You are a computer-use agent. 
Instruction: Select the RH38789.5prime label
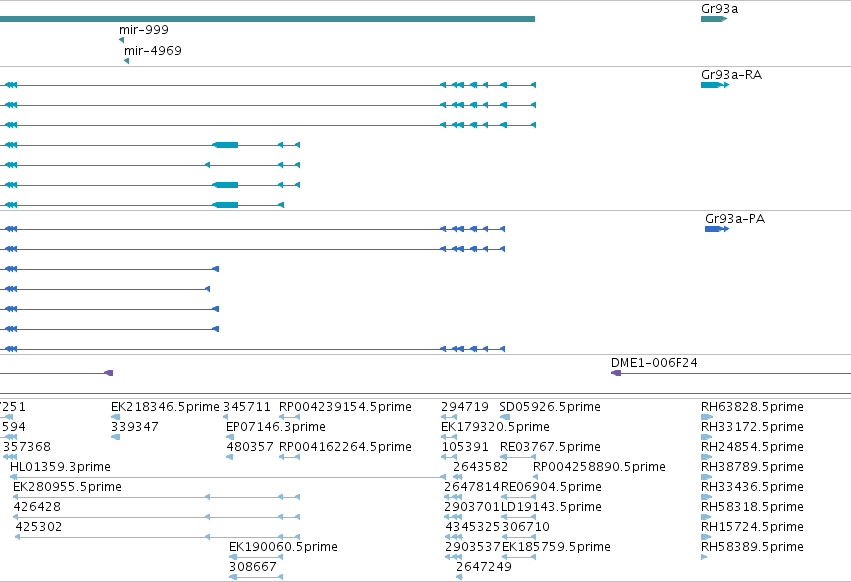pos(752,467)
